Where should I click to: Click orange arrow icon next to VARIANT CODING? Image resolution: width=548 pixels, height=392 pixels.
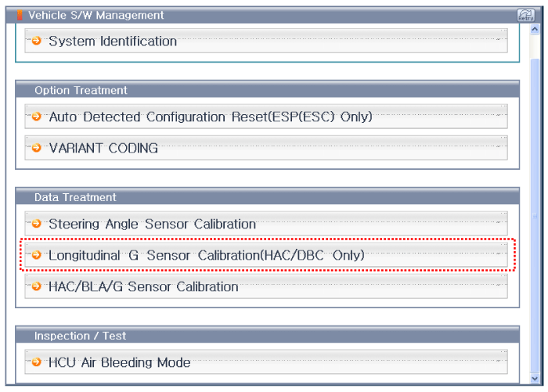[x=37, y=148]
